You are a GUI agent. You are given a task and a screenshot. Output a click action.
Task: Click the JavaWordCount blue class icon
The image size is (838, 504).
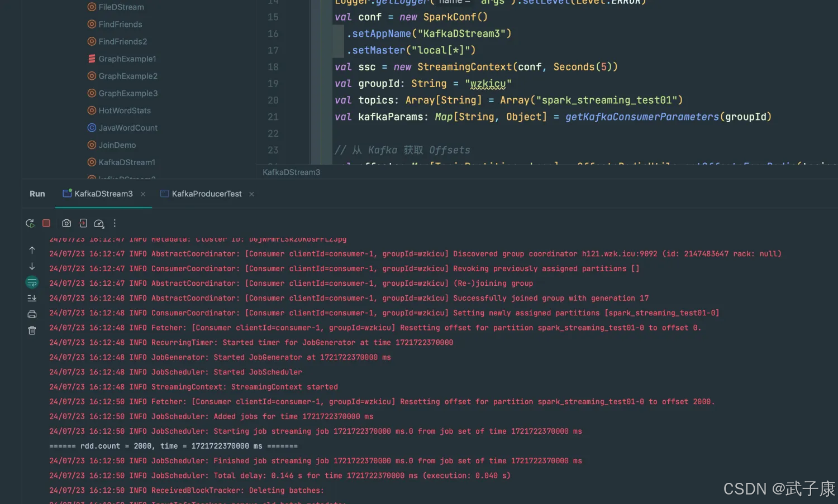pyautogui.click(x=92, y=128)
